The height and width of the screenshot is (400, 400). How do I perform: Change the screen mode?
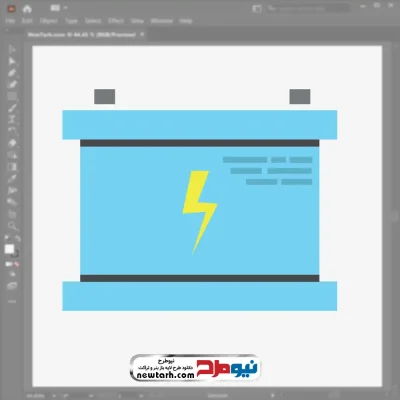click(x=12, y=286)
